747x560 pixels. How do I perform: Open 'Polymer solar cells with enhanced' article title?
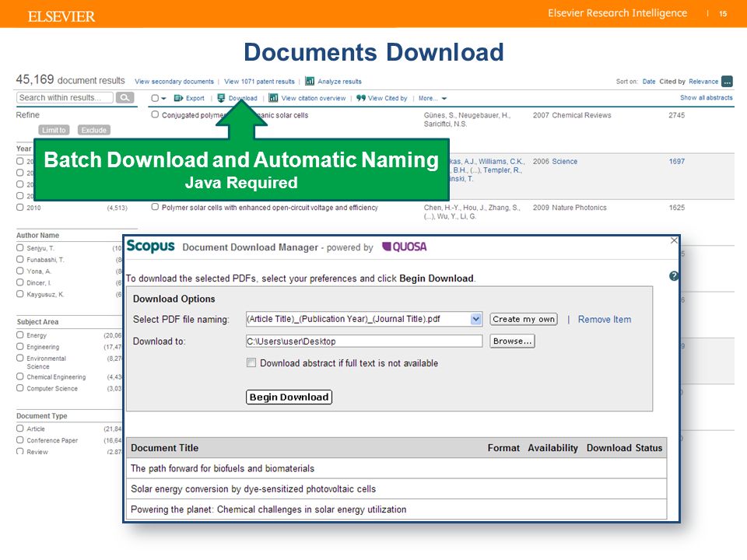270,208
